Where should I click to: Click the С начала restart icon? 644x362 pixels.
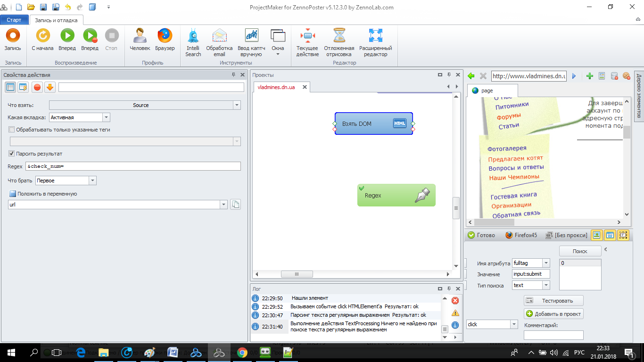point(42,36)
